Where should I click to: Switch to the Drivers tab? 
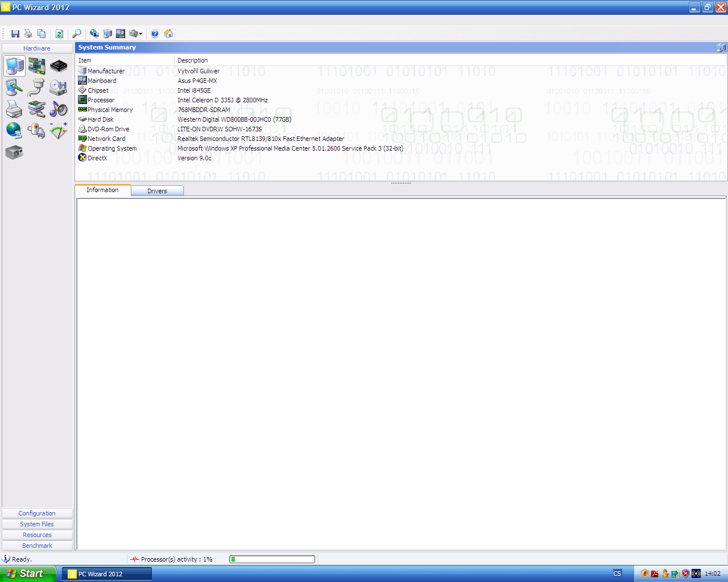click(157, 191)
